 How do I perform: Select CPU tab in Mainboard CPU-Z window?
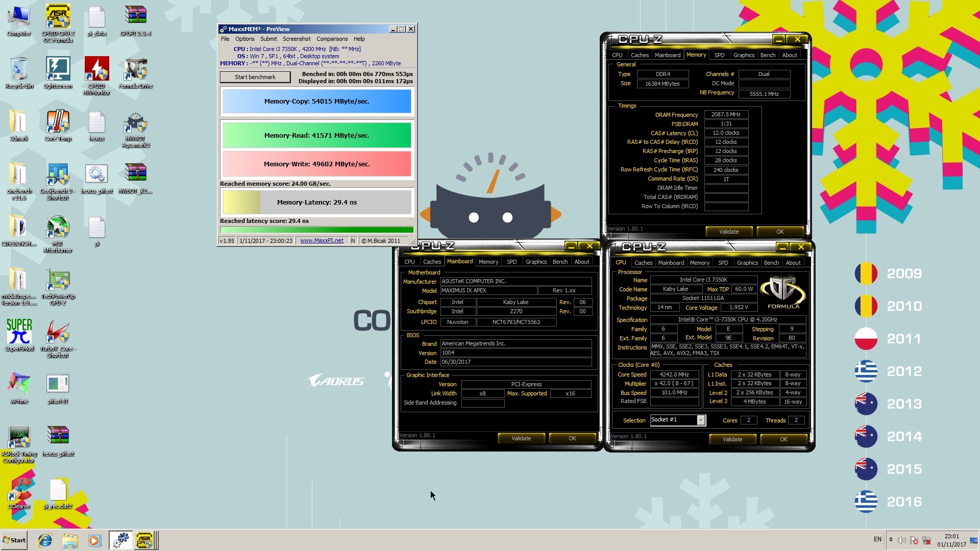click(x=409, y=262)
